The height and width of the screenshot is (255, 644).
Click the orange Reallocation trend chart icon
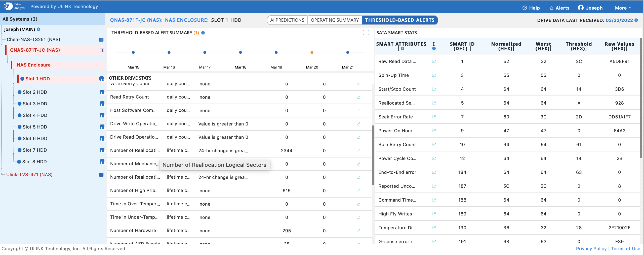358,150
